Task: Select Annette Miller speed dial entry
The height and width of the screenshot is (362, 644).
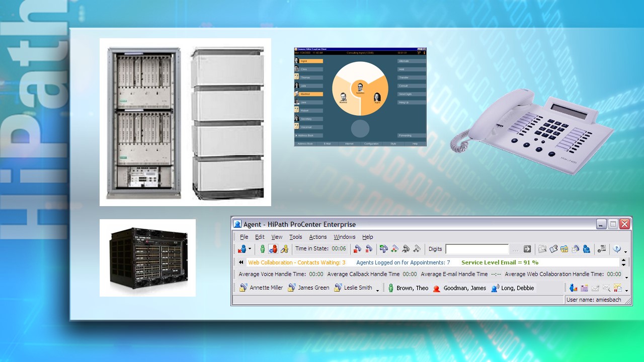Action: click(261, 288)
